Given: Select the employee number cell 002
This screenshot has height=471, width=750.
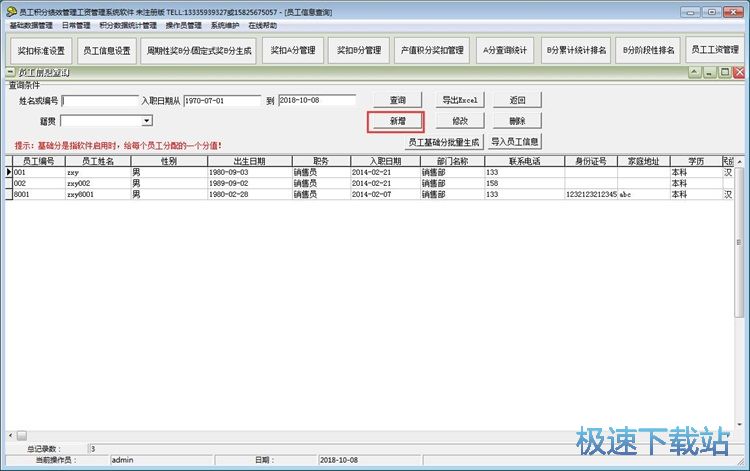Looking at the screenshot, I should (39, 183).
